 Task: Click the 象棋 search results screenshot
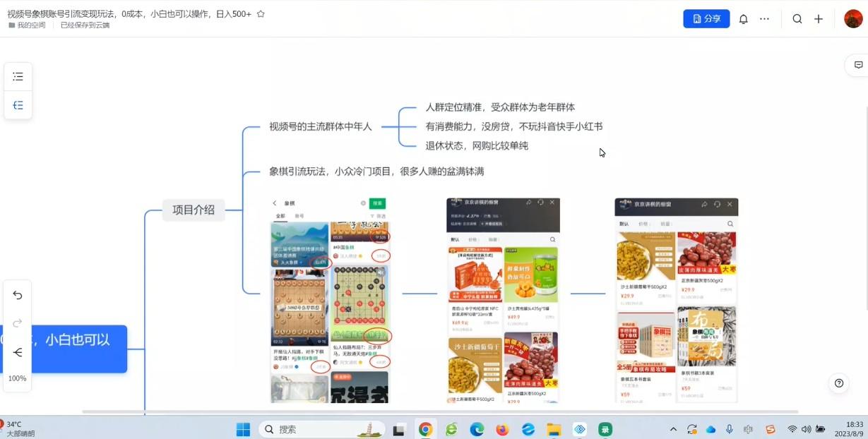click(331, 300)
